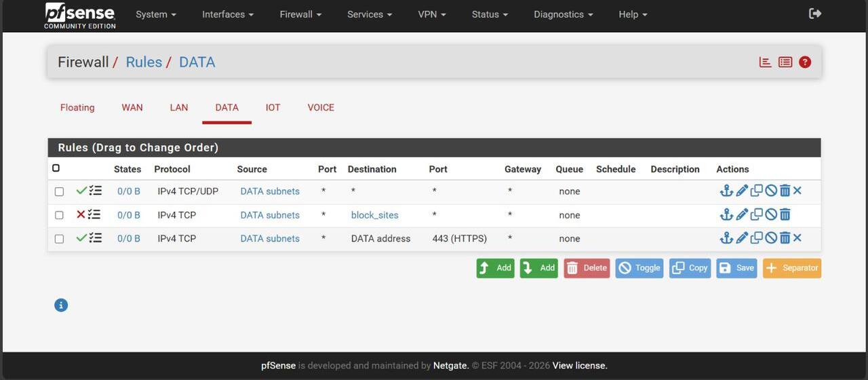868x380 pixels.
Task: Check the box for block_sites rule
Action: [x=59, y=215]
